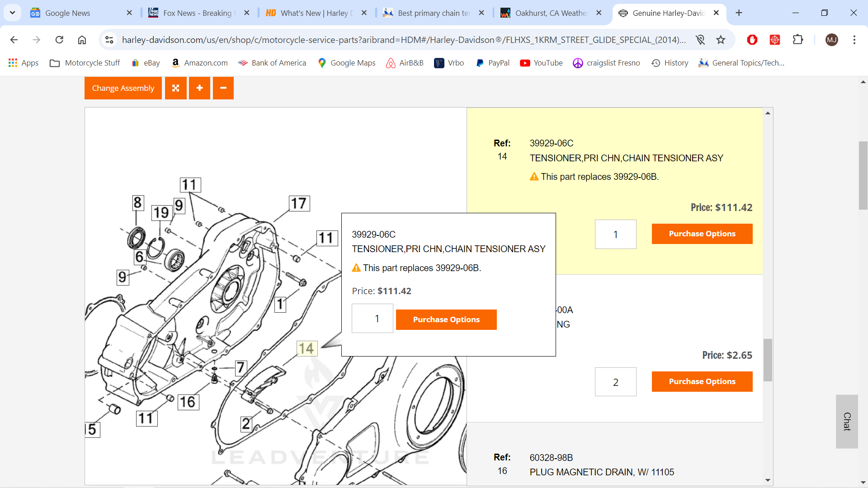Open Chrome three-dot menu
The image size is (868, 488).
(854, 40)
